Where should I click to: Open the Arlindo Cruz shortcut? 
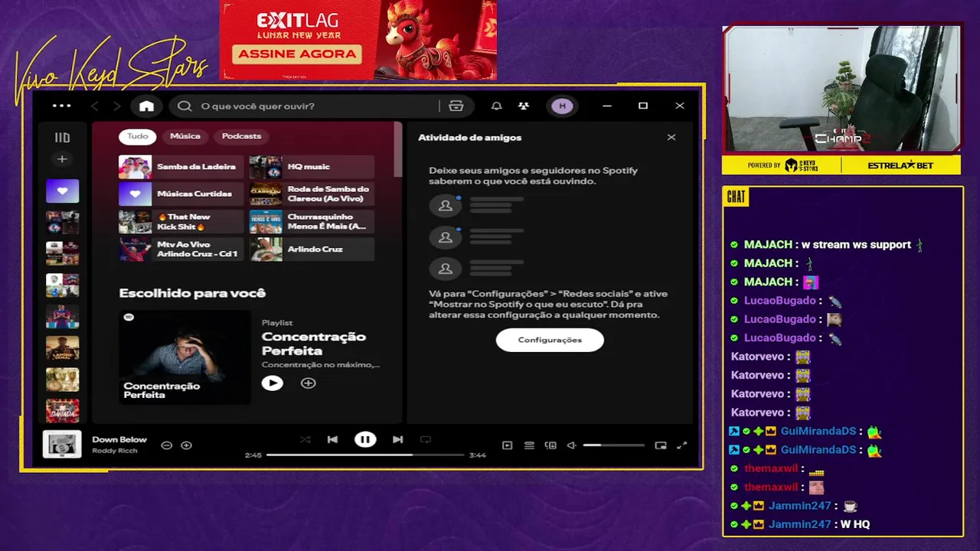pyautogui.click(x=312, y=249)
